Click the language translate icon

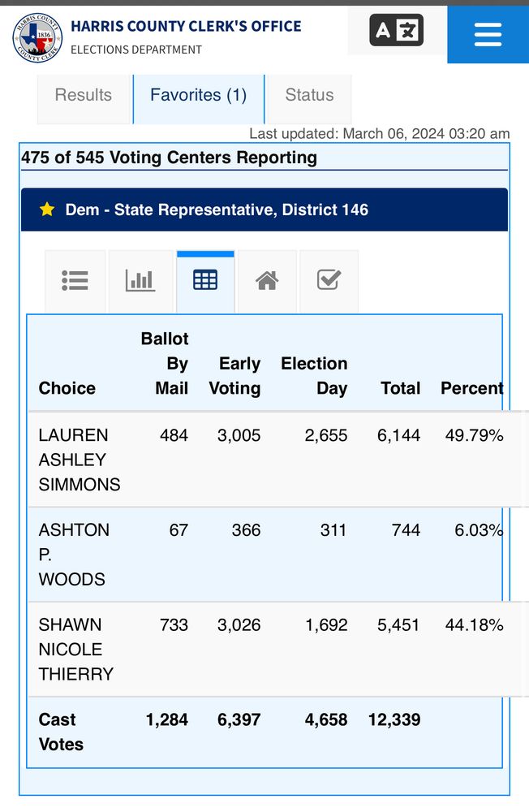tap(396, 32)
